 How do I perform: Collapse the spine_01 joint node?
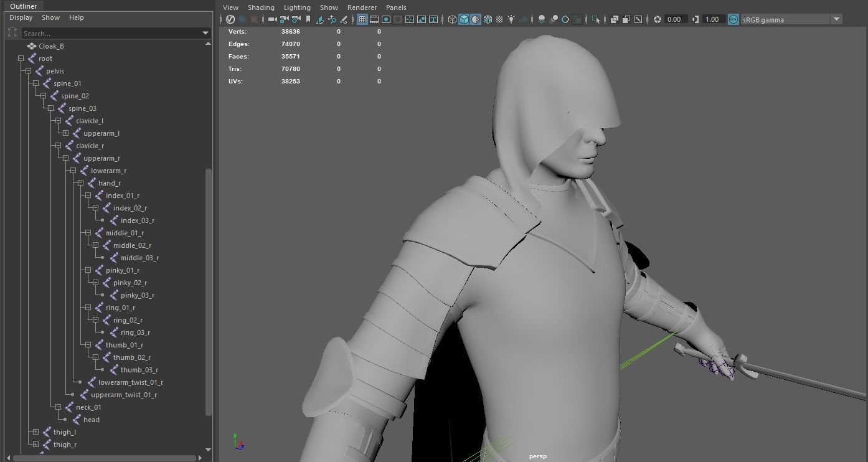[35, 83]
